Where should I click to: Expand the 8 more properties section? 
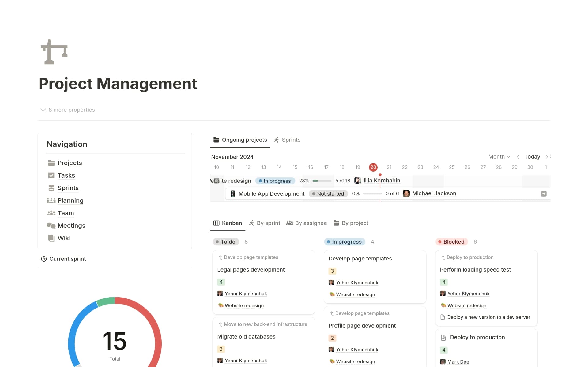[67, 110]
